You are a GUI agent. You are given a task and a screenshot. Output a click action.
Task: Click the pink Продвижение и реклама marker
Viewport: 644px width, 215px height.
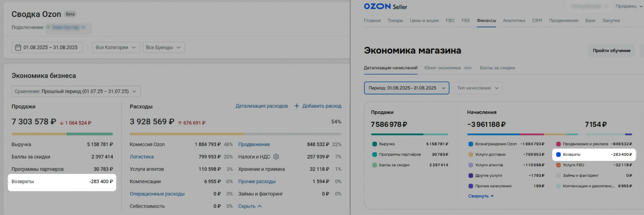pyautogui.click(x=558, y=144)
